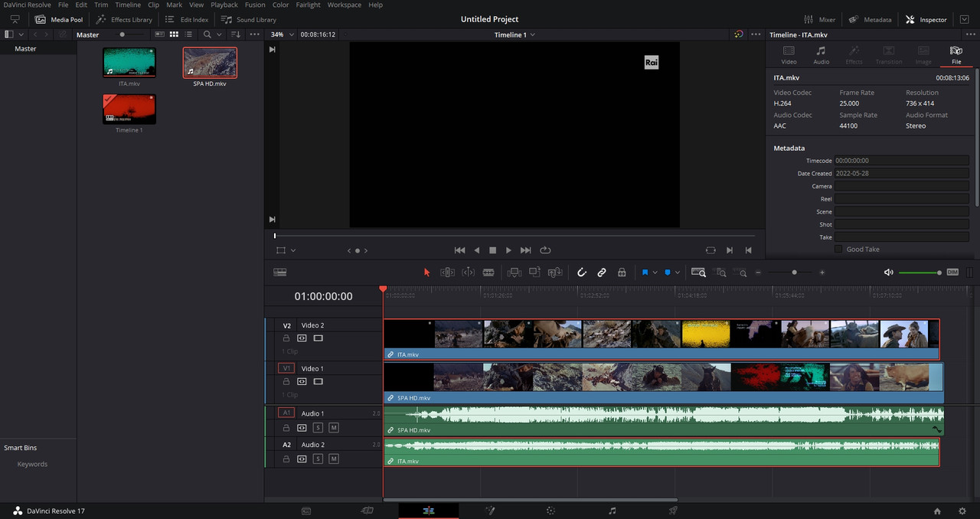Toggle timeline Position Lock
The height and width of the screenshot is (519, 980).
[622, 272]
